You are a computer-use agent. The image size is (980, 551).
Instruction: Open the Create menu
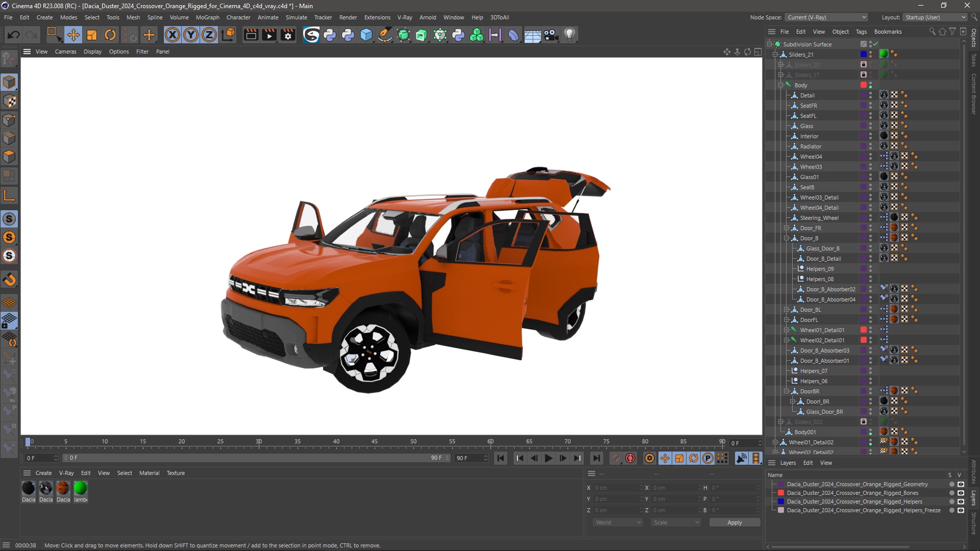click(x=44, y=17)
